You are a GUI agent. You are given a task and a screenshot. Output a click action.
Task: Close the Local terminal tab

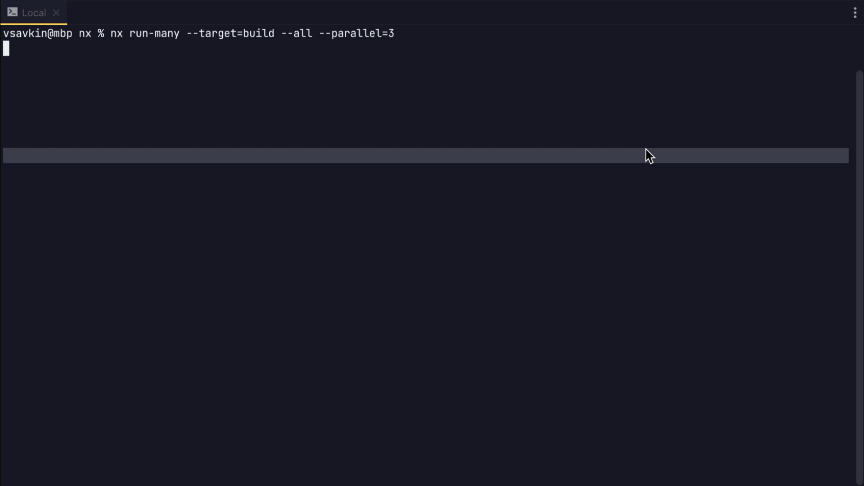(56, 13)
